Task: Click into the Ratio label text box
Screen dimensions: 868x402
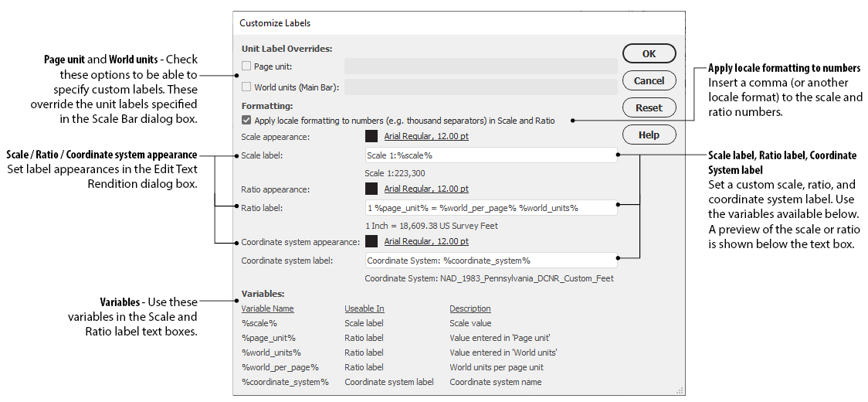Action: [490, 208]
